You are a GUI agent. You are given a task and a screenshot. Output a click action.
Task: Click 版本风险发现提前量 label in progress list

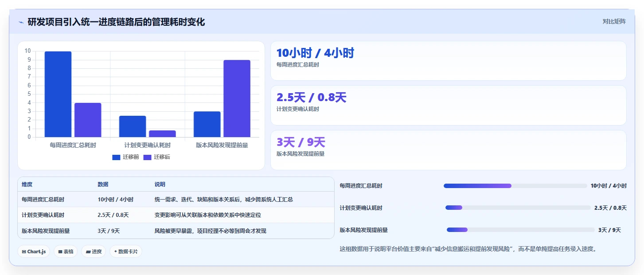pyautogui.click(x=364, y=230)
